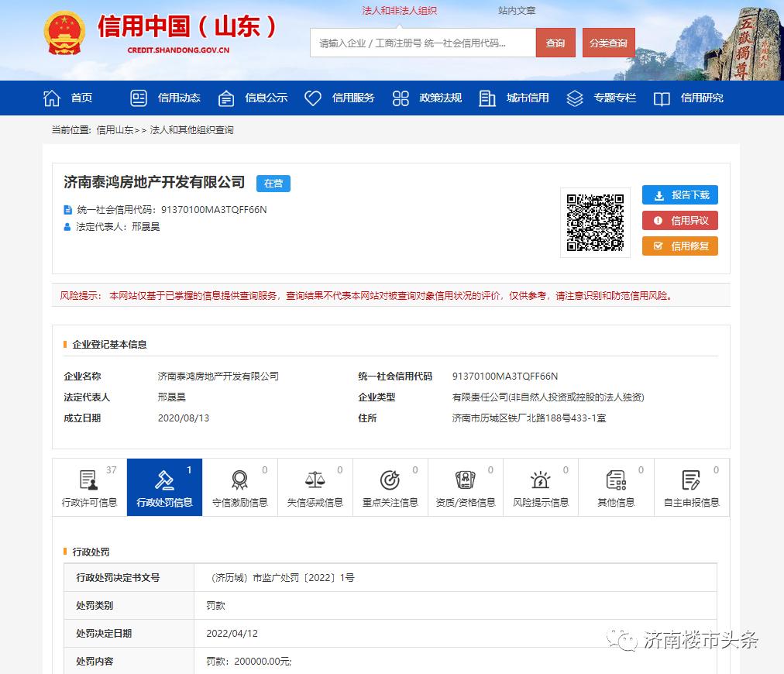This screenshot has width=784, height=674.
Task: Click the 信用异议 button
Action: tap(679, 220)
